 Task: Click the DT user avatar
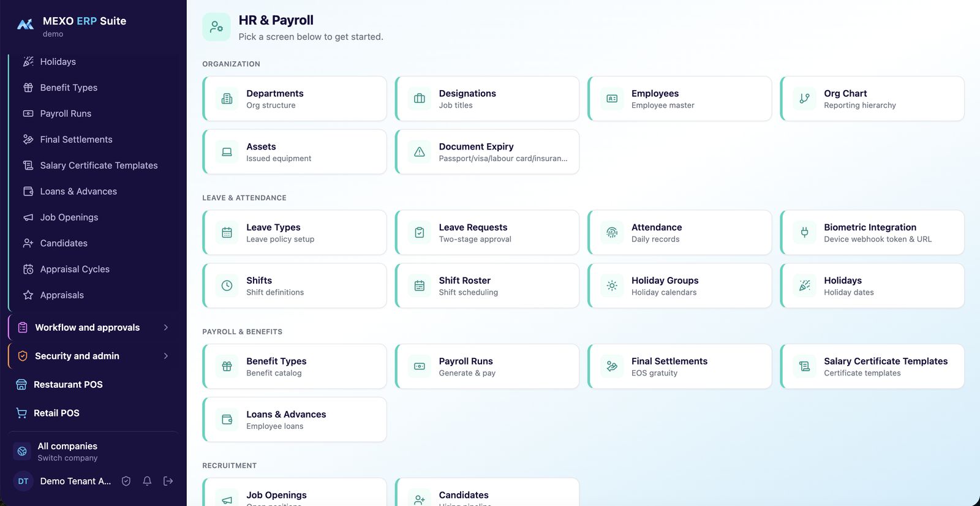point(23,481)
